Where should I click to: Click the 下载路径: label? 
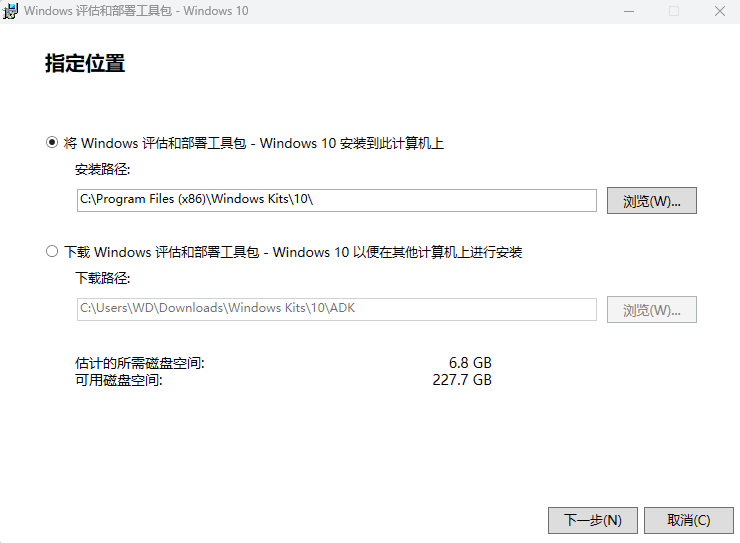[x=102, y=278]
